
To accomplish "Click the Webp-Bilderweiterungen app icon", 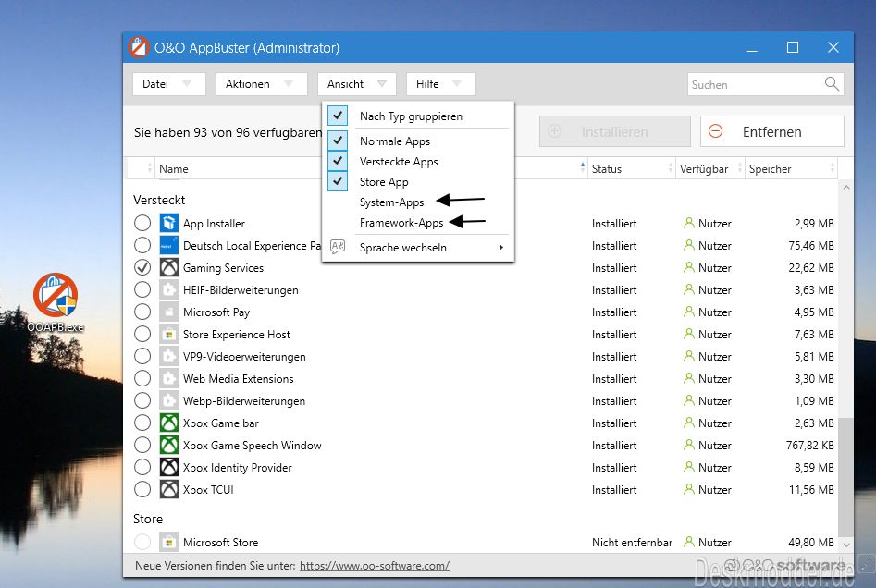I will pyautogui.click(x=168, y=401).
